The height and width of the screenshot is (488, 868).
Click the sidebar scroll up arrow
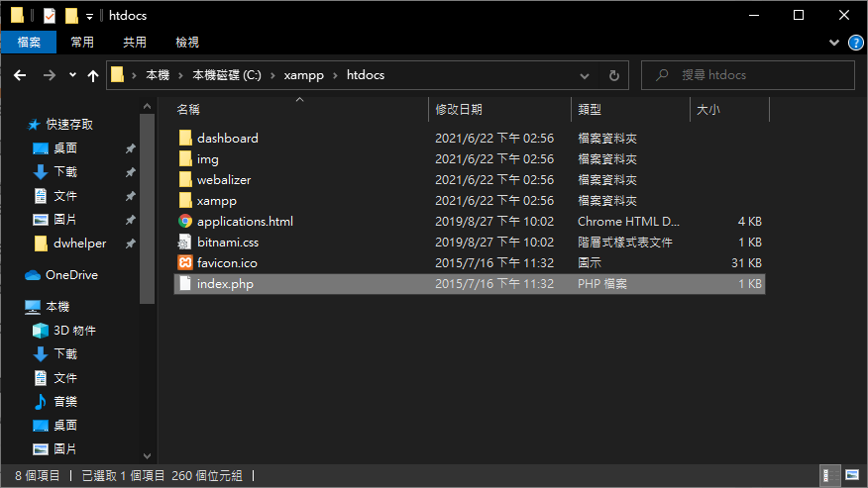coord(148,107)
